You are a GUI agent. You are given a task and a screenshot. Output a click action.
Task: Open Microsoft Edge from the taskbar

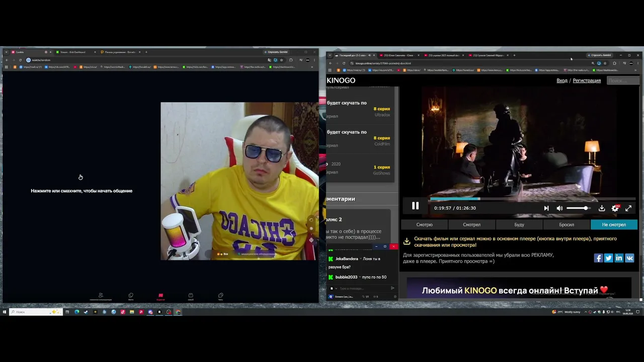click(x=76, y=312)
